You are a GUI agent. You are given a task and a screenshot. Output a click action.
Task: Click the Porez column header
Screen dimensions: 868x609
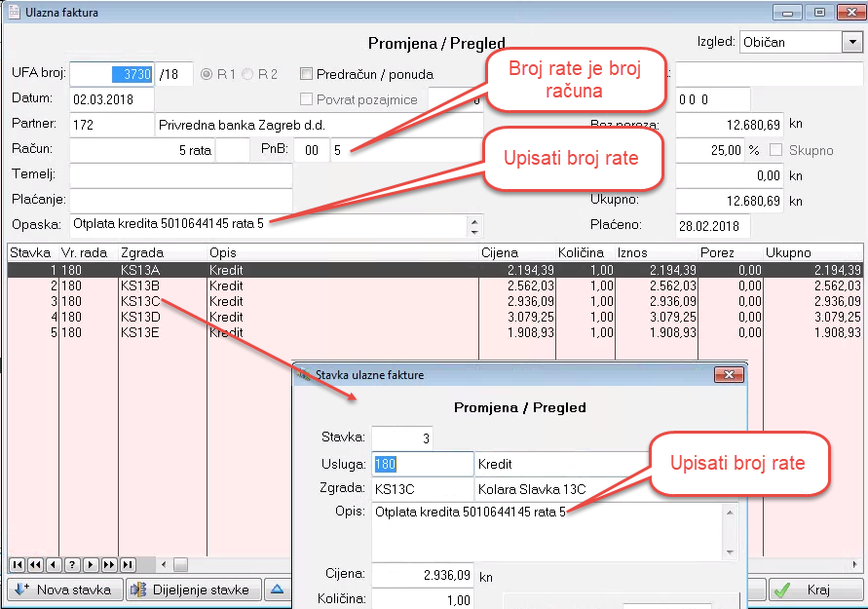[x=731, y=253]
